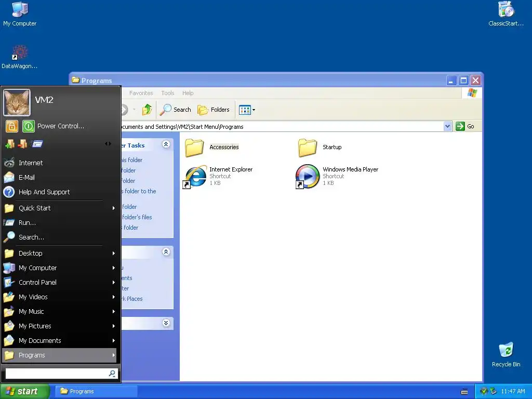
Task: Expand Programs submenu arrow
Action: [114, 355]
